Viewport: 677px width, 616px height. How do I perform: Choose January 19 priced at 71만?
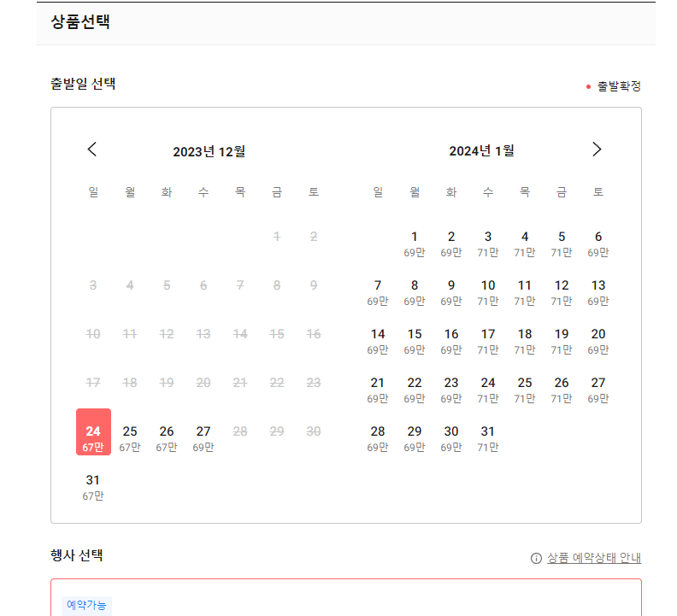pyautogui.click(x=562, y=340)
